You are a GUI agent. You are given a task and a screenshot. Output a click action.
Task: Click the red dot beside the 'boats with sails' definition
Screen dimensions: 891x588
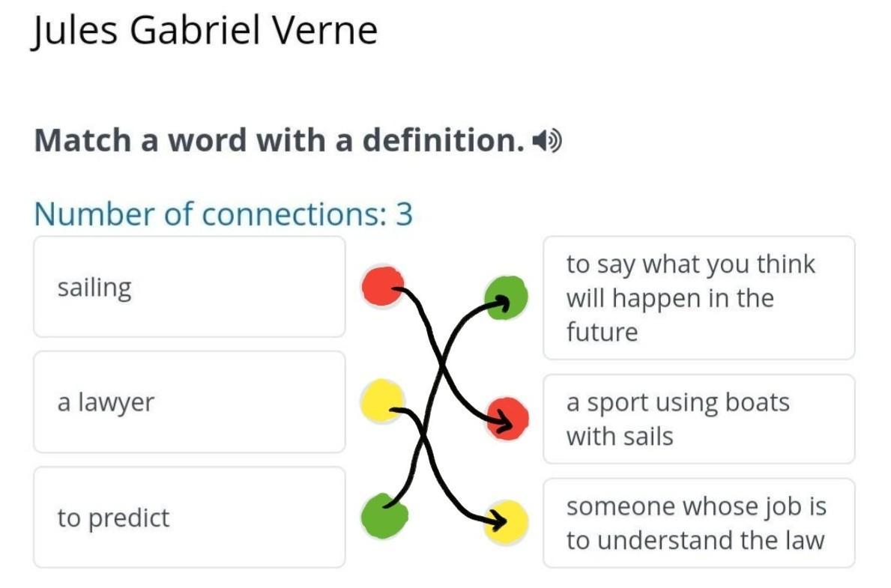coord(507,418)
